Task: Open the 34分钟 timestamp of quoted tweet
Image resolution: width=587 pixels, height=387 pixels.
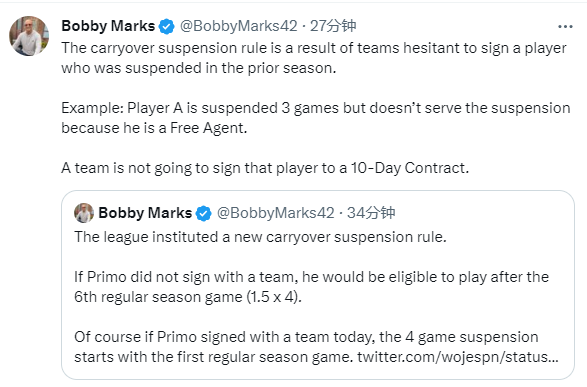Action: (371, 213)
